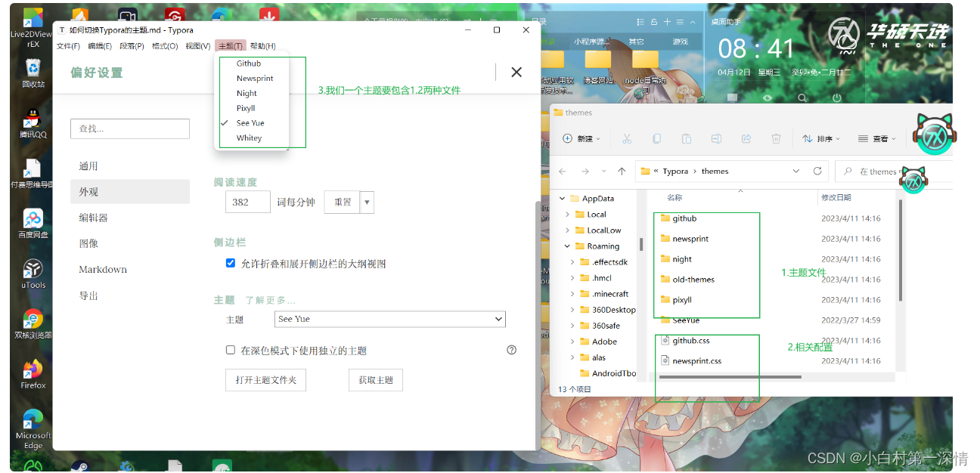Launch uTools from the desktop

click(33, 274)
